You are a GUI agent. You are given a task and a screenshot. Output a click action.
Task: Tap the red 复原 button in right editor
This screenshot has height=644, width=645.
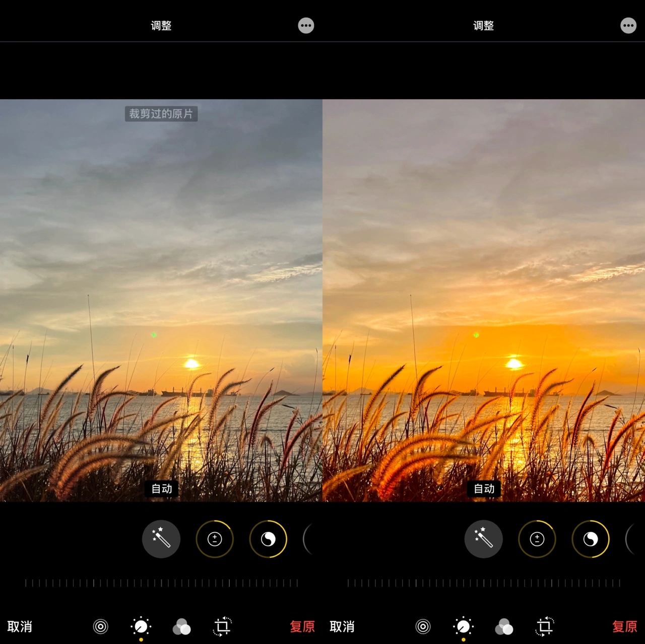(624, 627)
